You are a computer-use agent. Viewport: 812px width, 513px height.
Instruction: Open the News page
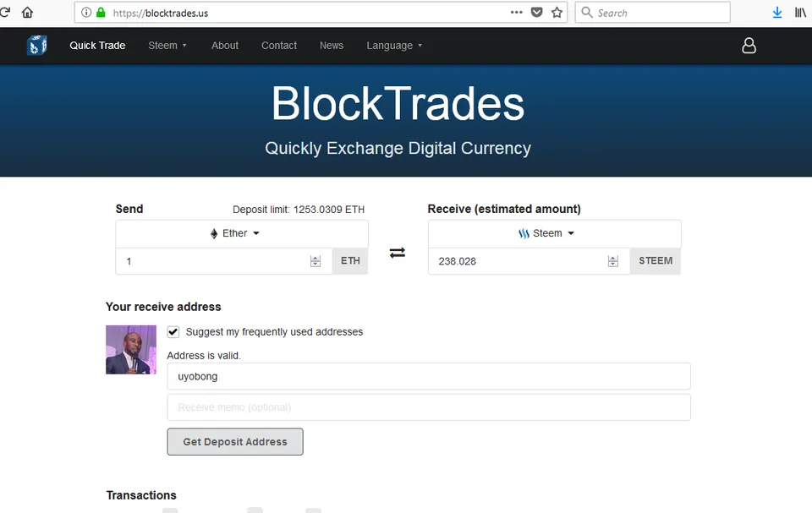point(332,46)
